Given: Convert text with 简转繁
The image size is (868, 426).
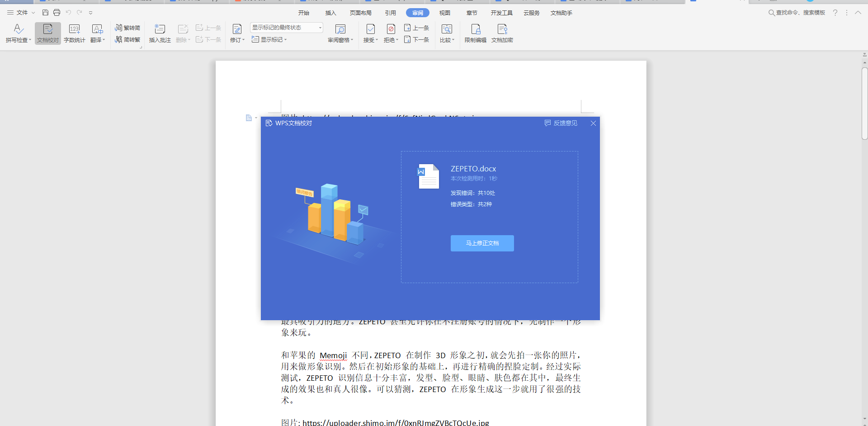Looking at the screenshot, I should [127, 40].
